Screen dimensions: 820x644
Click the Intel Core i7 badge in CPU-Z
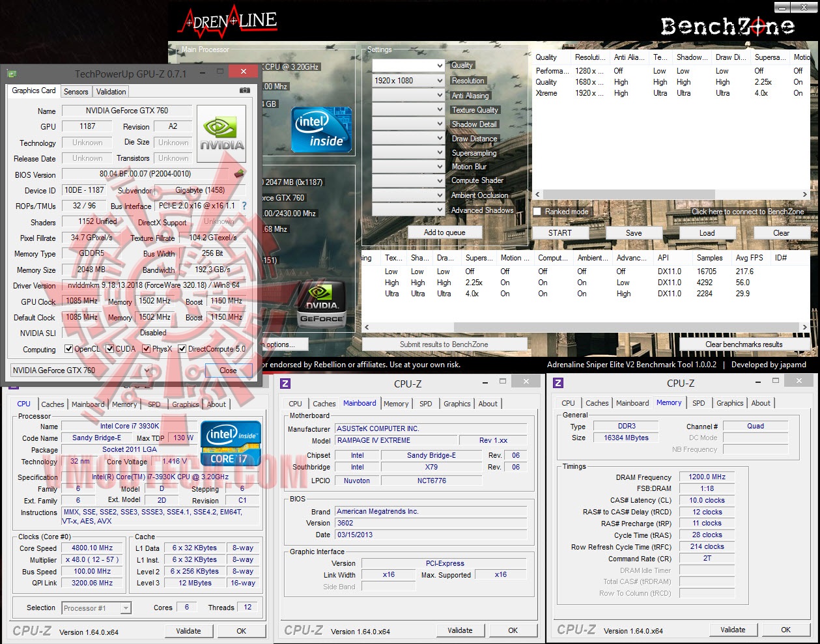pos(231,443)
